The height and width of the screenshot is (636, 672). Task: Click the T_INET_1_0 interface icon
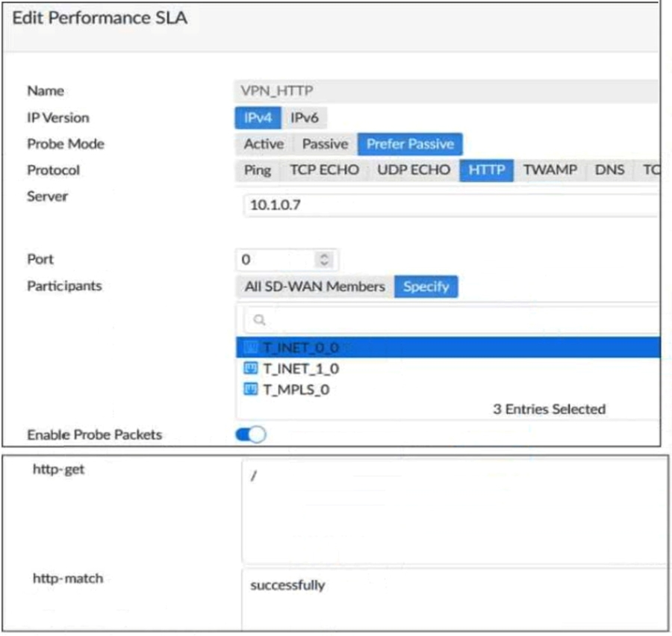pyautogui.click(x=251, y=369)
